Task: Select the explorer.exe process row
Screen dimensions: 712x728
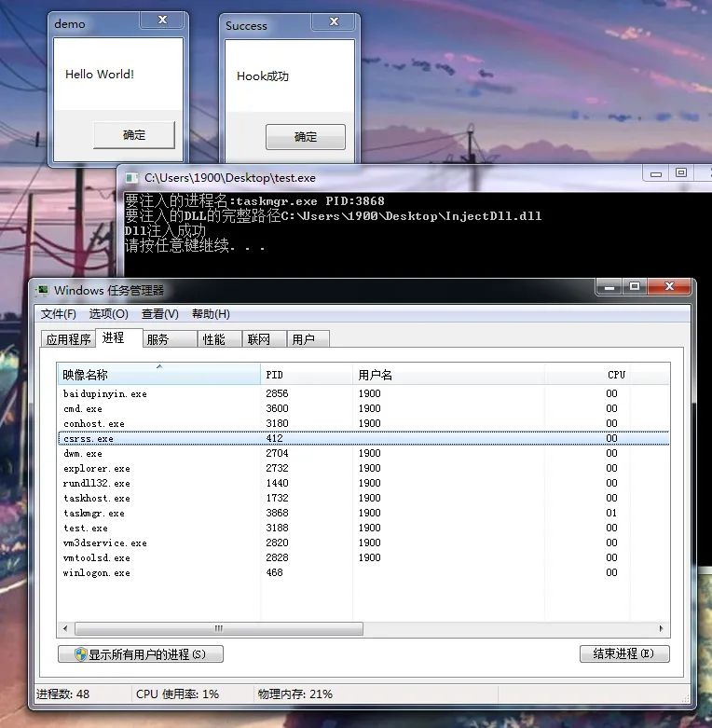Action: click(x=363, y=469)
